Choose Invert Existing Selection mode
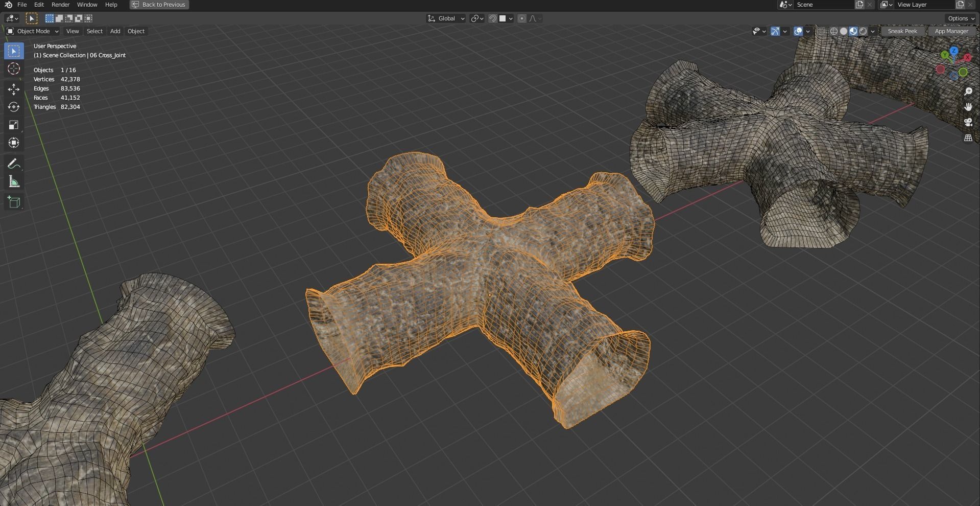The width and height of the screenshot is (980, 506). (x=79, y=18)
